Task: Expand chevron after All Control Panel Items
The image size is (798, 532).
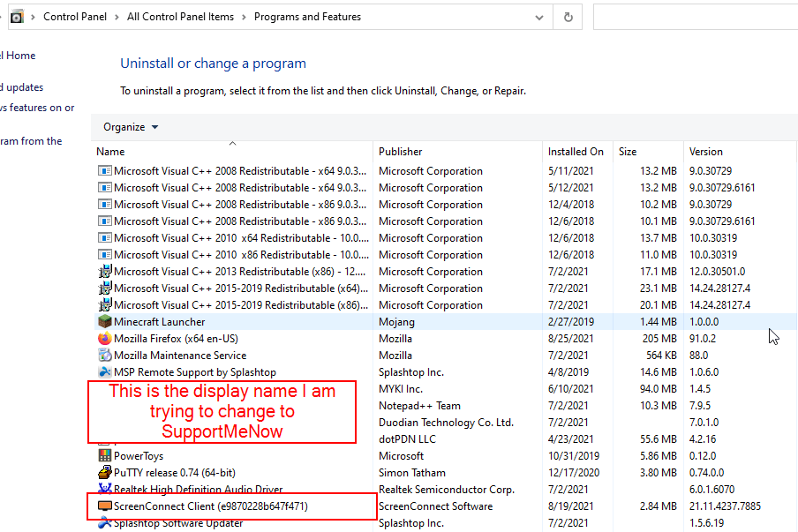Action: 244,17
